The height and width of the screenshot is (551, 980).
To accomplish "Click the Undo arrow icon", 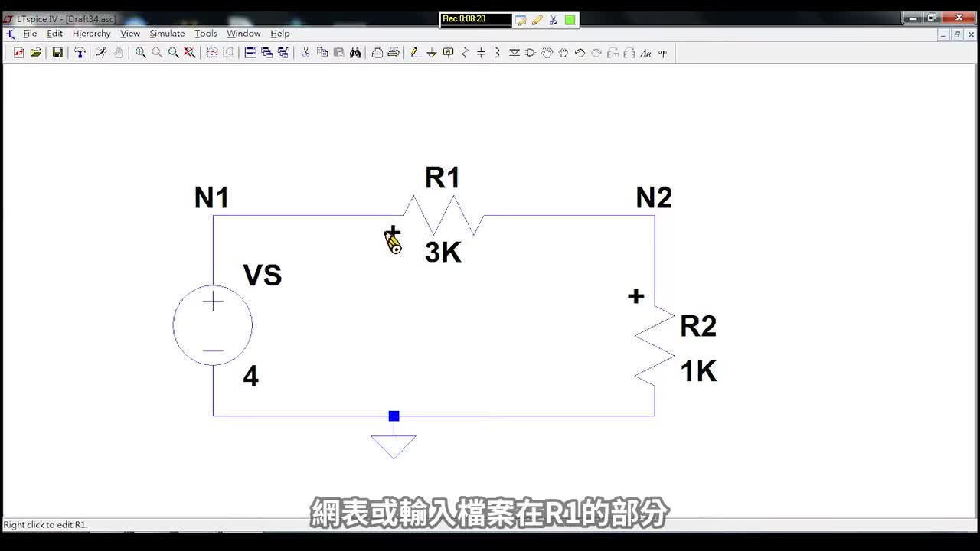I will (580, 53).
